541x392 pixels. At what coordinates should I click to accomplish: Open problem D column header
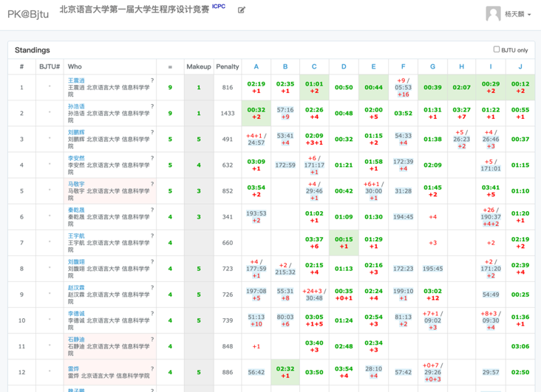tap(344, 66)
